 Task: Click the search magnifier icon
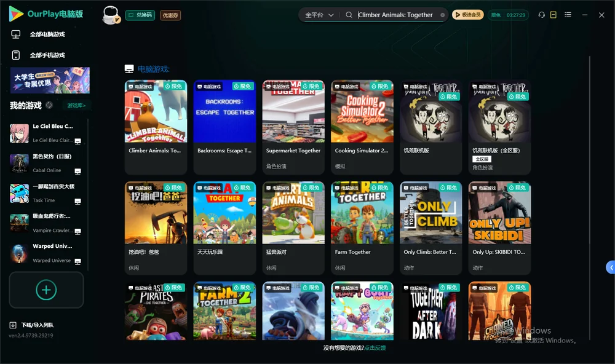click(349, 15)
